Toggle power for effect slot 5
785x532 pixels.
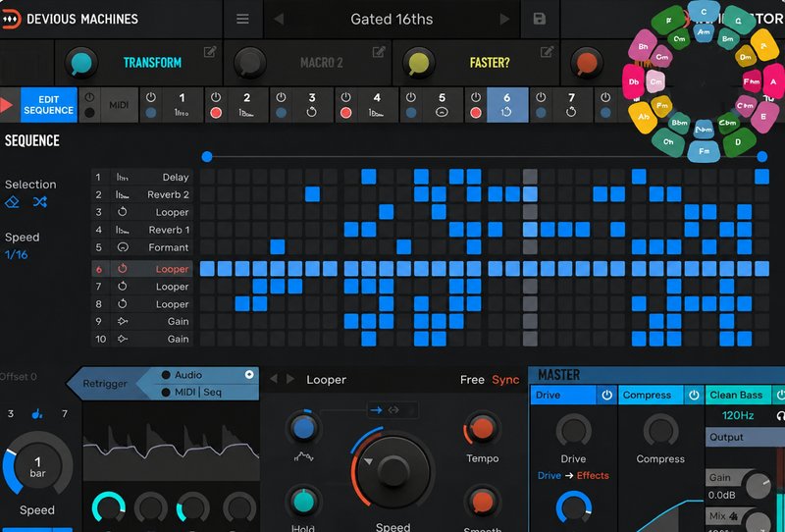coord(411,96)
